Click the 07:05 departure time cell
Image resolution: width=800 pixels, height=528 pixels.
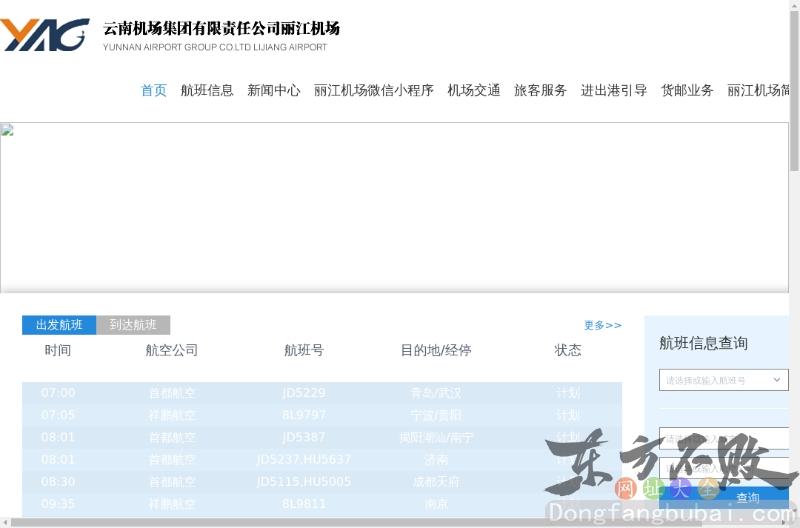[x=58, y=415]
